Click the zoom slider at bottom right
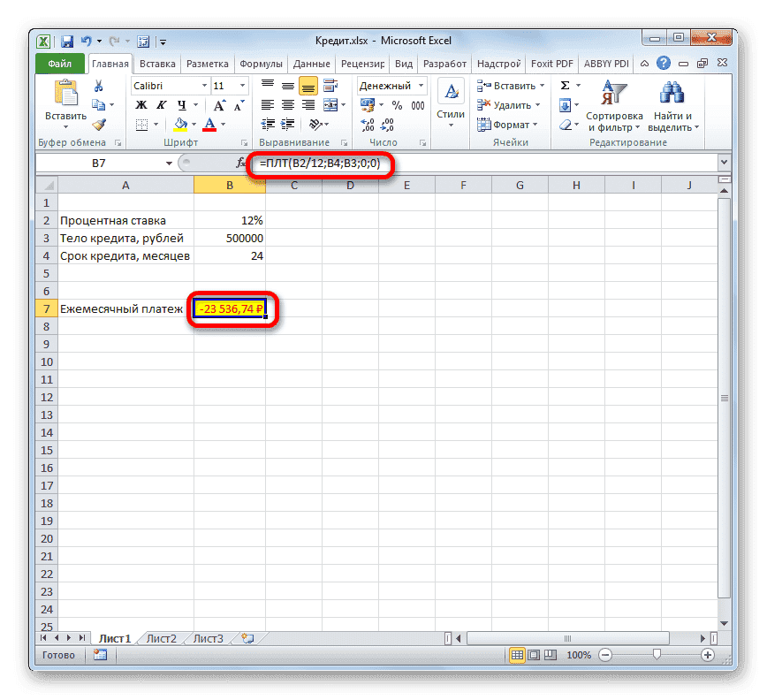767x700 pixels. pos(656,655)
